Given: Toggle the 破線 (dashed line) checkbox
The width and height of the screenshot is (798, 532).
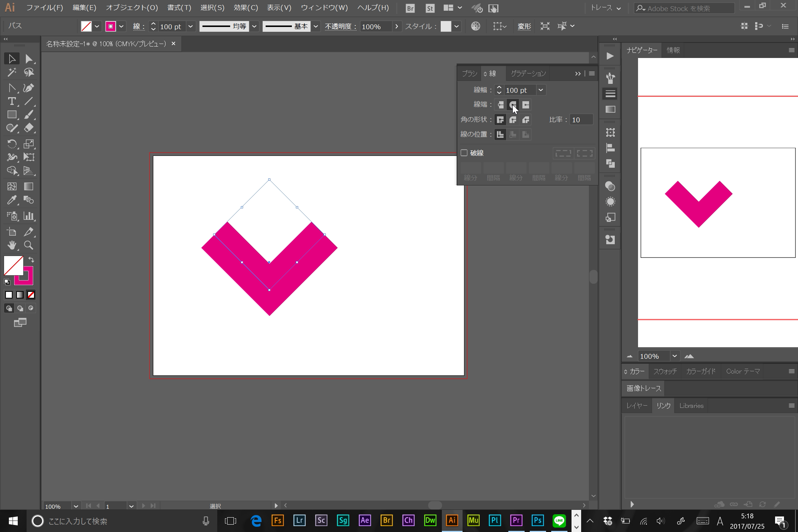Looking at the screenshot, I should point(464,153).
